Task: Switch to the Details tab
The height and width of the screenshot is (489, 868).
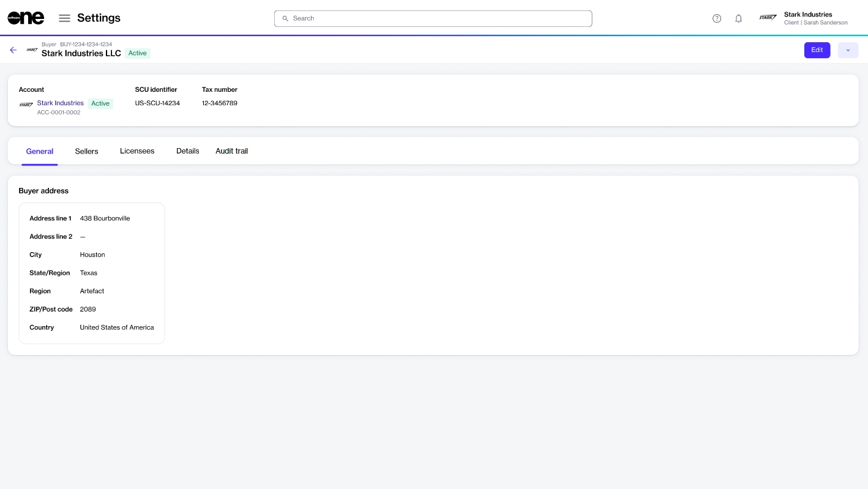Action: point(188,151)
